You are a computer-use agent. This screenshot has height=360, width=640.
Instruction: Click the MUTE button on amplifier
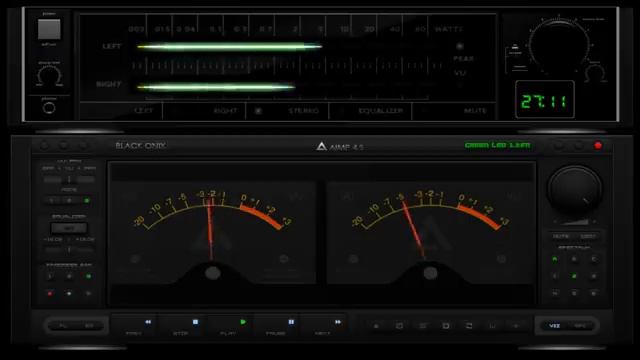click(454, 111)
